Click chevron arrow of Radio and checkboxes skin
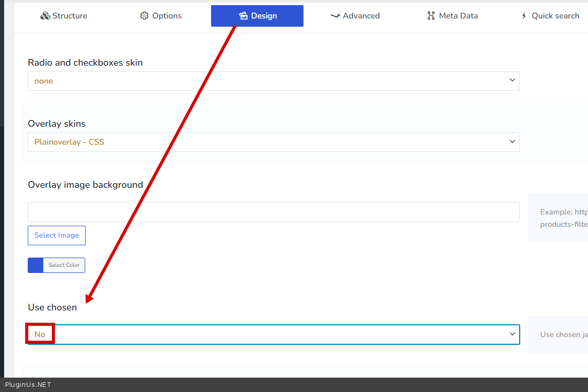Viewport: 588px width, 392px height. click(512, 81)
